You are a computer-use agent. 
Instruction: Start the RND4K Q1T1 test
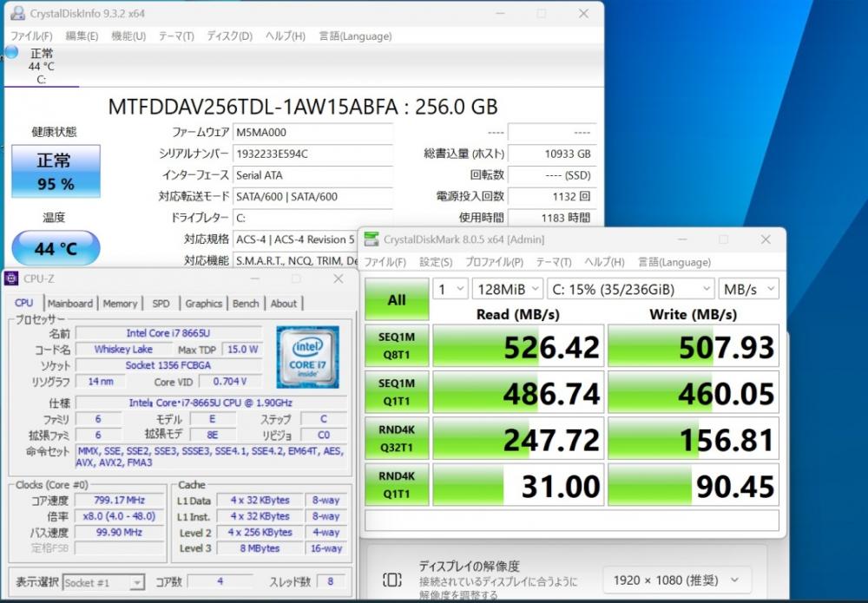pos(397,485)
